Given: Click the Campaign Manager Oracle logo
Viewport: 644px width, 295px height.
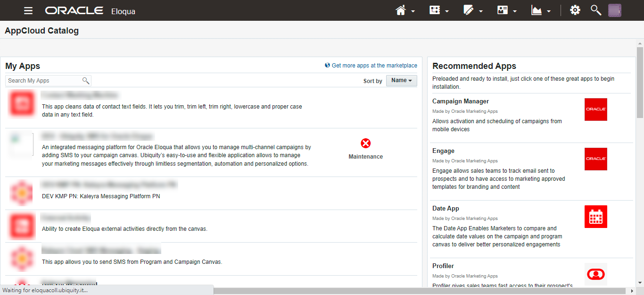Looking at the screenshot, I should (596, 110).
